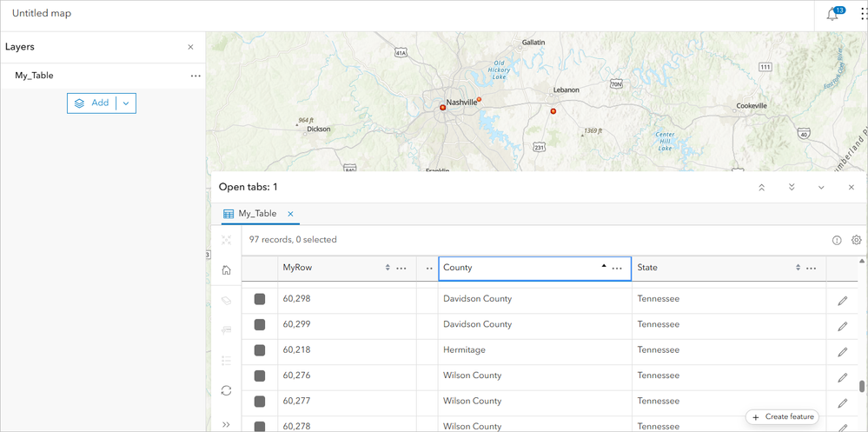This screenshot has height=432, width=868.
Task: Edit the 60,298 row with pencil icon
Action: click(x=842, y=301)
